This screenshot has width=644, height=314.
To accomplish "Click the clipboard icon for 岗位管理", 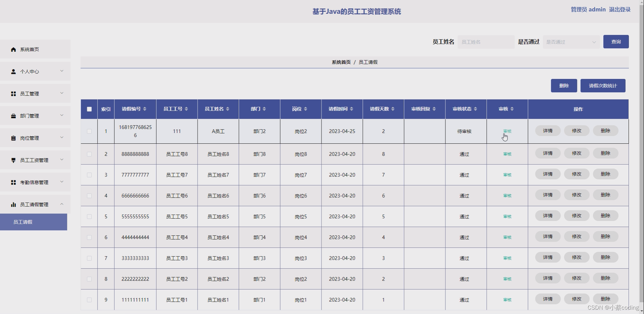I will [13, 138].
